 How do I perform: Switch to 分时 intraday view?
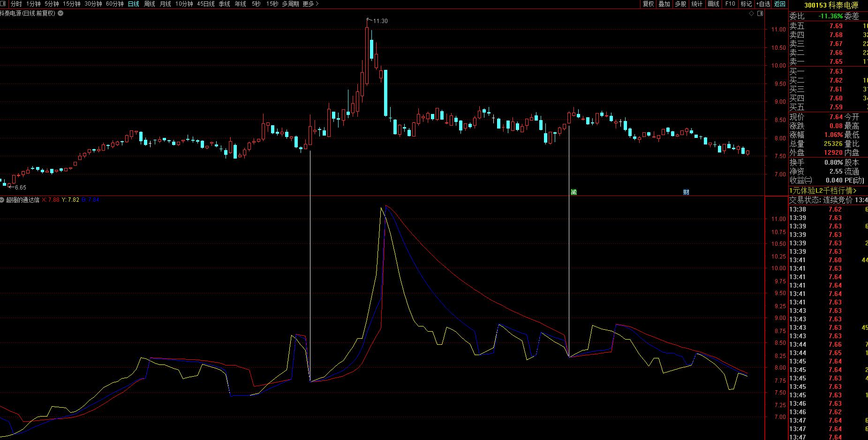pyautogui.click(x=16, y=4)
